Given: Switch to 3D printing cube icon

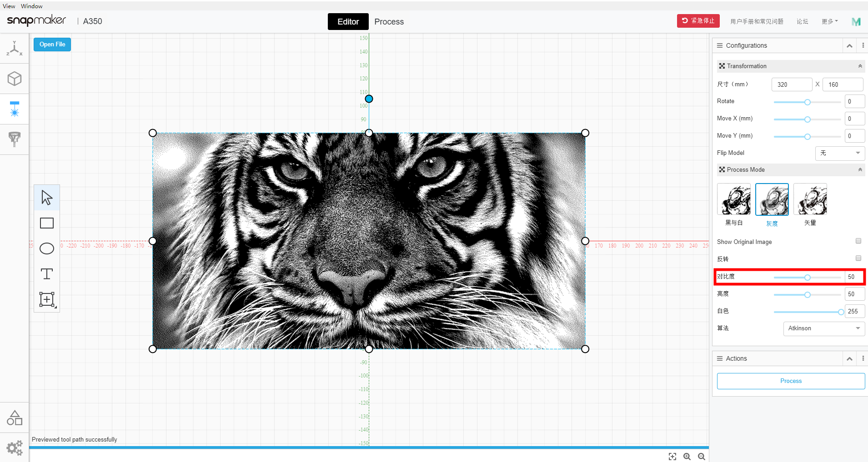Looking at the screenshot, I should coord(15,79).
